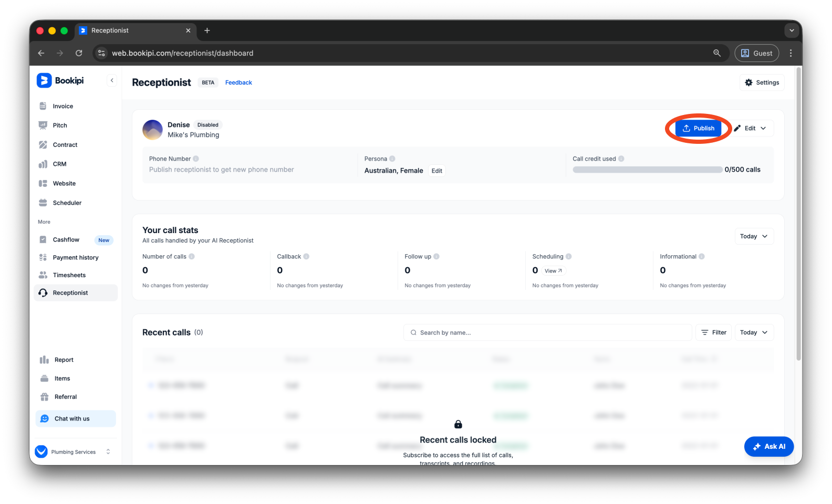
Task: Click the browser zoom magnifier icon
Action: [717, 53]
